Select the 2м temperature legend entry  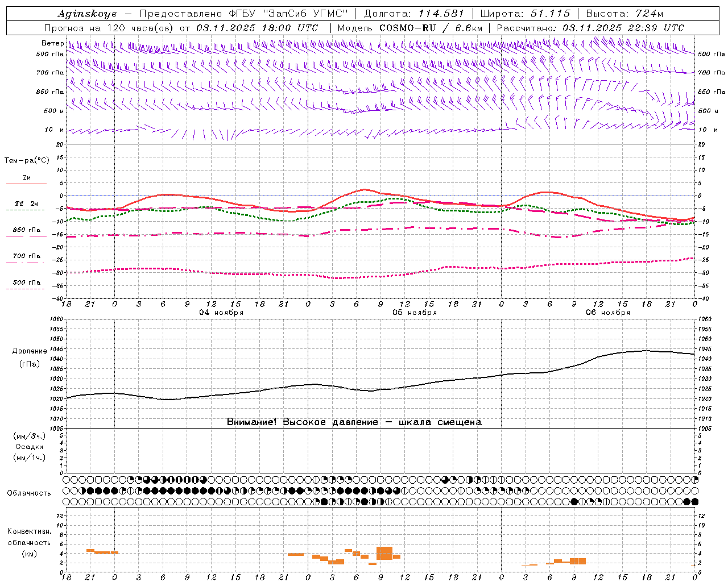coord(27,178)
